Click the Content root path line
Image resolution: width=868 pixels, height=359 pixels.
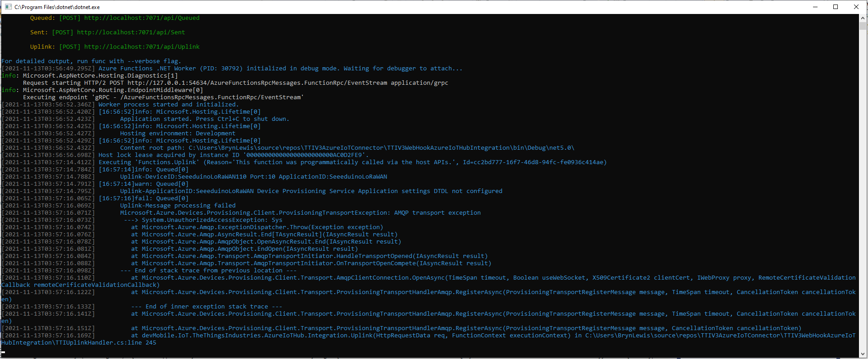347,148
